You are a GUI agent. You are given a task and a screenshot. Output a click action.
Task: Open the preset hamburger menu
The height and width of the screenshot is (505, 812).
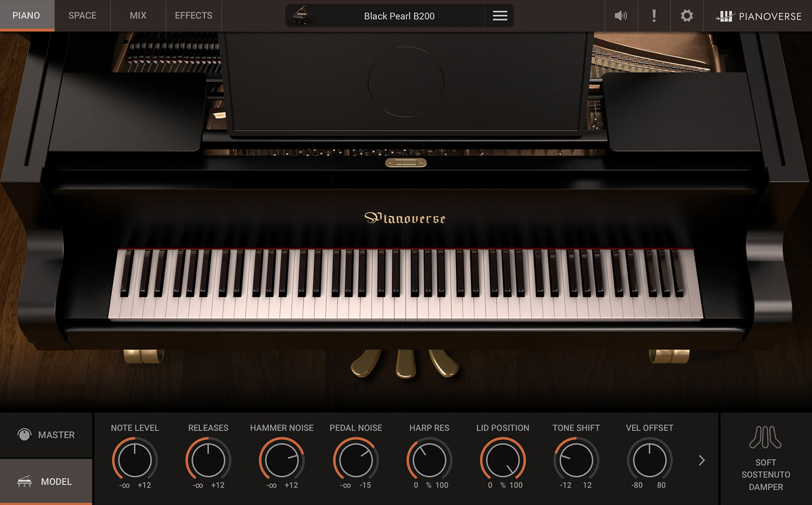(x=500, y=16)
